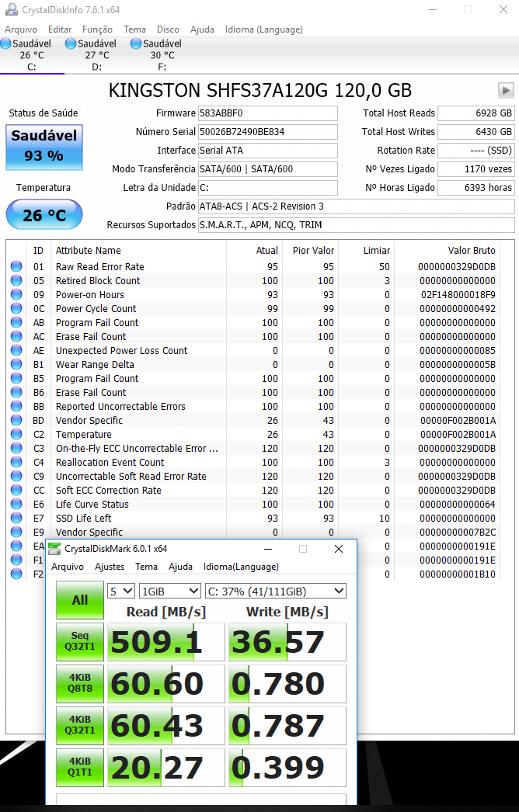Click the Valor Bruto column header

[447, 251]
